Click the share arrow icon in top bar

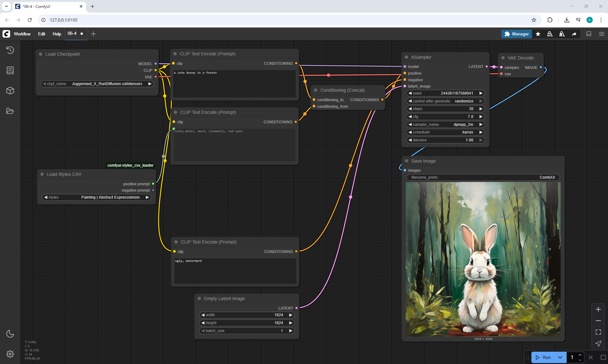pyautogui.click(x=574, y=34)
